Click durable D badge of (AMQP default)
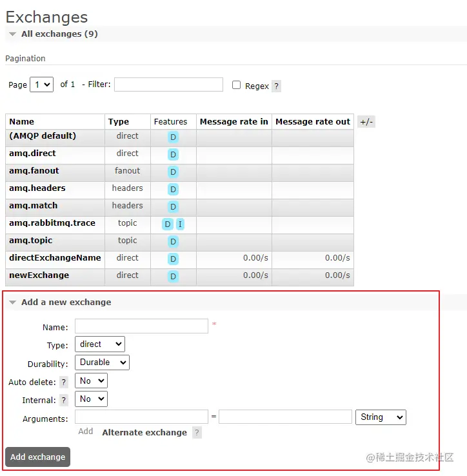Viewport: 467px width, 476px height. pos(173,137)
